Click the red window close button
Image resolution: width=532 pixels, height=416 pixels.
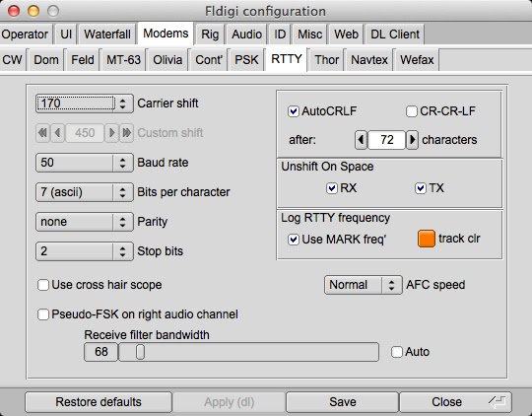[14, 11]
